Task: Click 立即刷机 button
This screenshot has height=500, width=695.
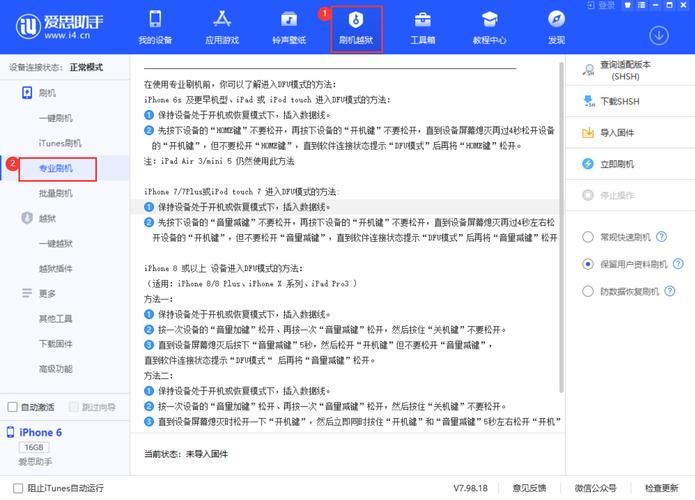Action: point(630,164)
